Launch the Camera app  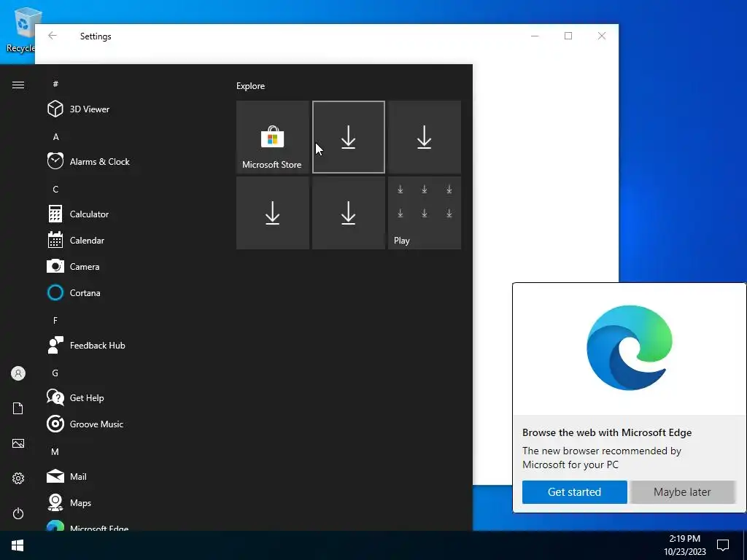coord(85,266)
